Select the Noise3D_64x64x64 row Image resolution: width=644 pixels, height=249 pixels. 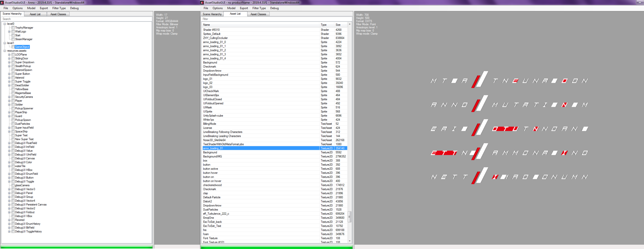(274, 140)
